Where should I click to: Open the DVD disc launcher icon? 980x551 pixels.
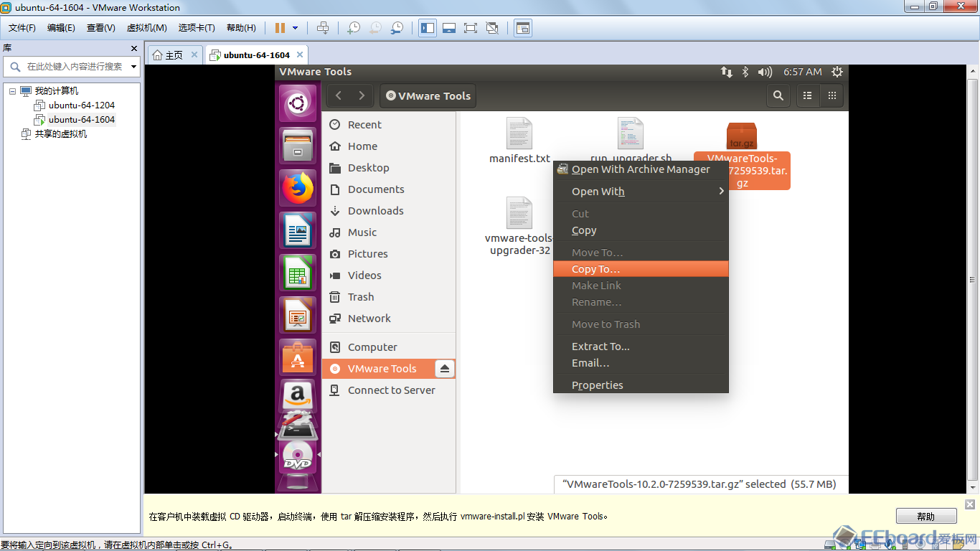pos(298,457)
